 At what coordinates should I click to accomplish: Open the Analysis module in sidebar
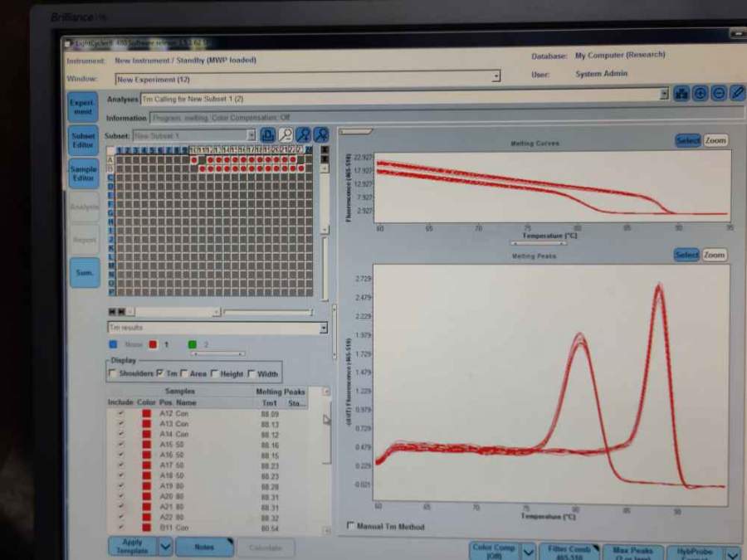[85, 207]
